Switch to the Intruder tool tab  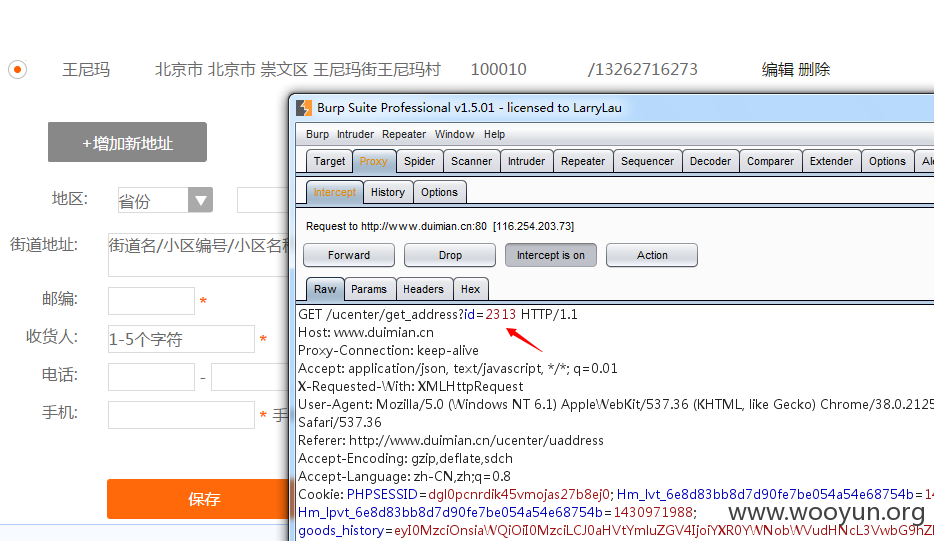click(526, 161)
